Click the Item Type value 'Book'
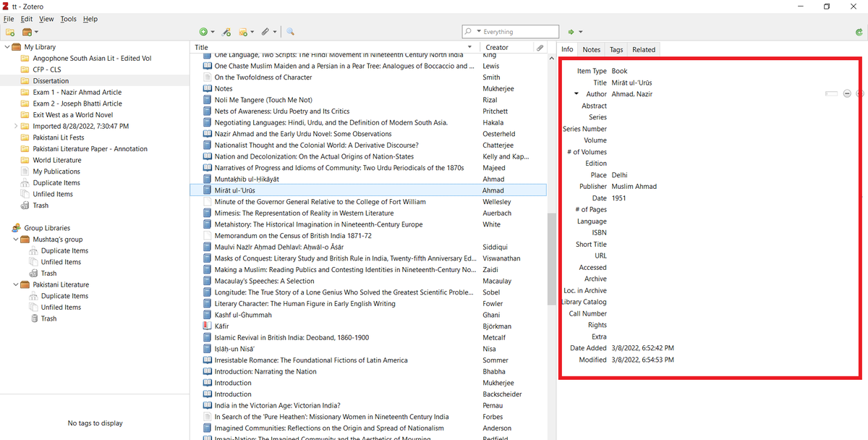 pos(619,71)
